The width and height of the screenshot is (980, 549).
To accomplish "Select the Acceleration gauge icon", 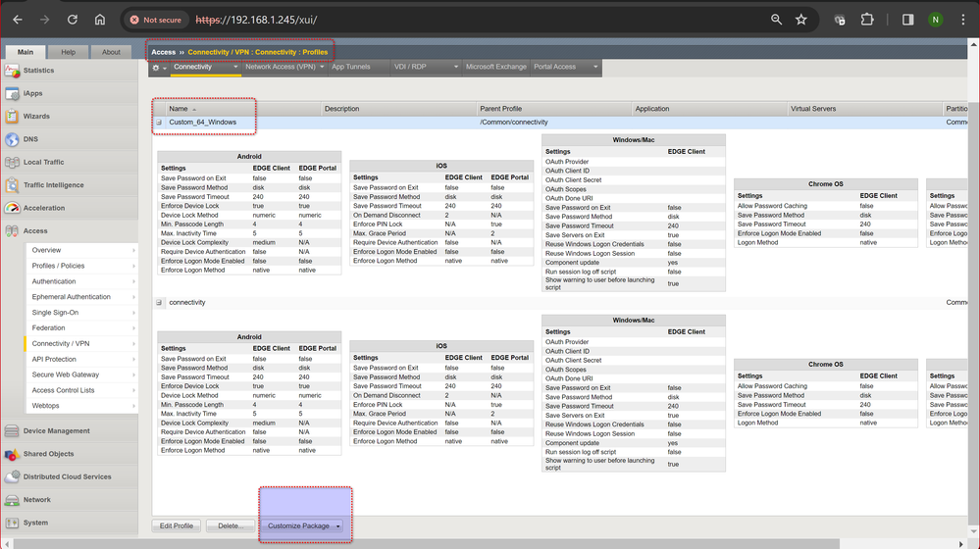I will click(13, 208).
